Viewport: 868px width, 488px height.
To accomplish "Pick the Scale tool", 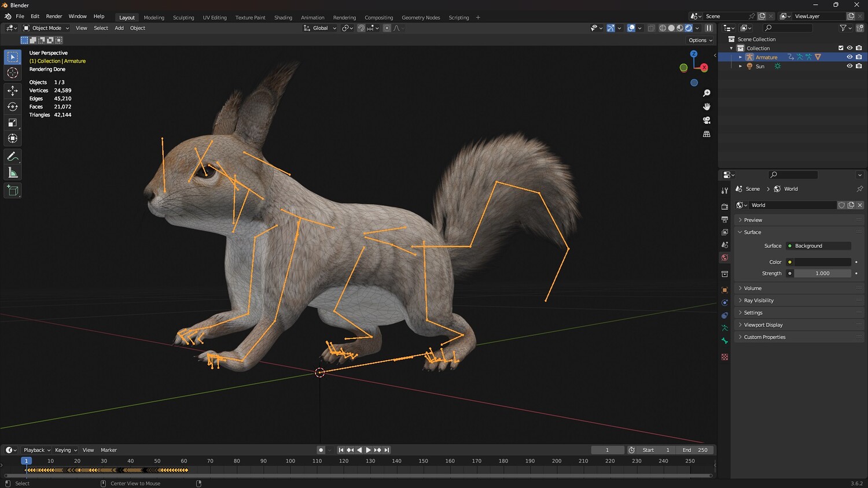I will pyautogui.click(x=12, y=123).
